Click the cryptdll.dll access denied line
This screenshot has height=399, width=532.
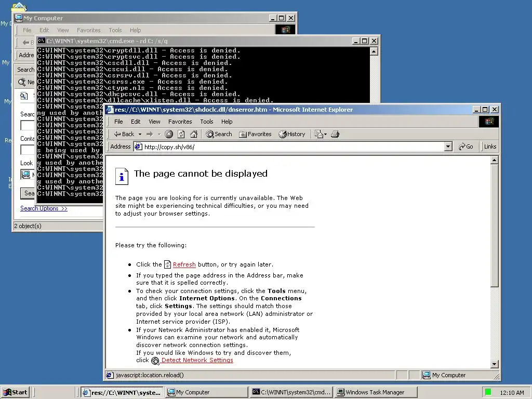[x=139, y=50]
